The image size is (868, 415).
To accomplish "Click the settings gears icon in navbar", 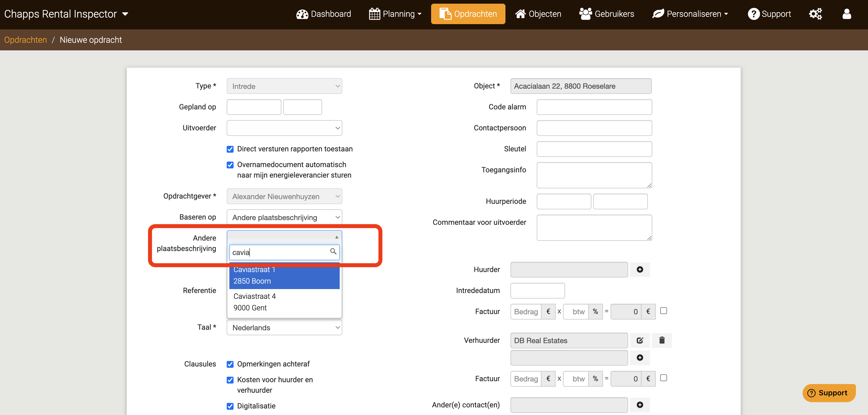I will coord(815,14).
